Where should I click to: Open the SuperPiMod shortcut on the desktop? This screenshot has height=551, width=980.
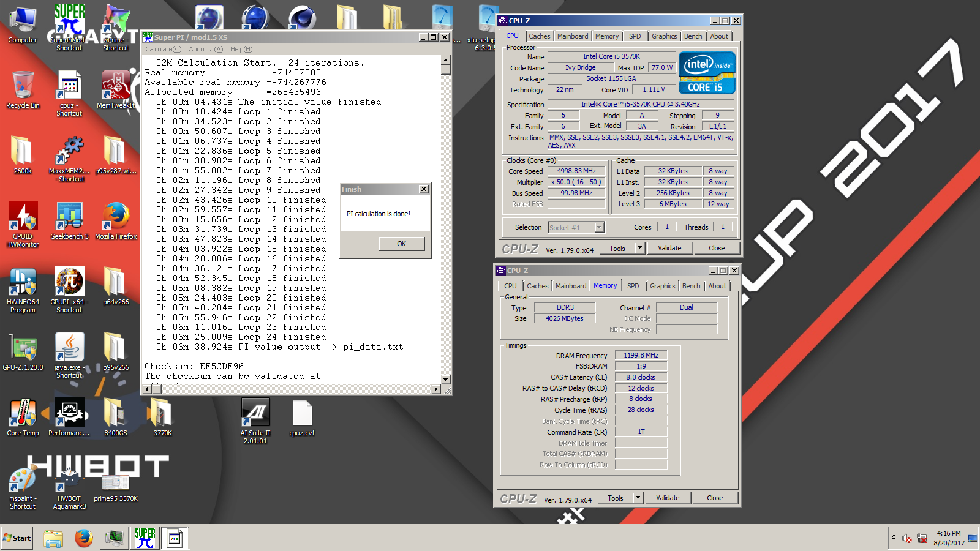tap(69, 28)
